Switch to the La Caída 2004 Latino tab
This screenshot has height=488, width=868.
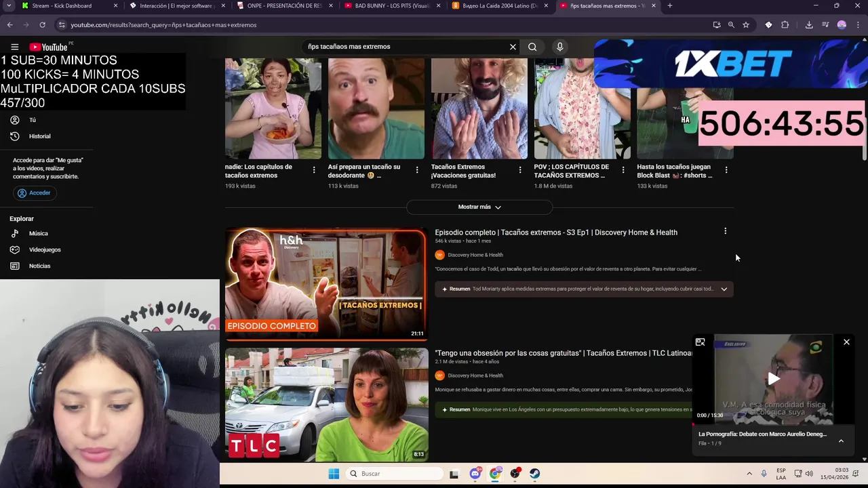click(x=500, y=5)
